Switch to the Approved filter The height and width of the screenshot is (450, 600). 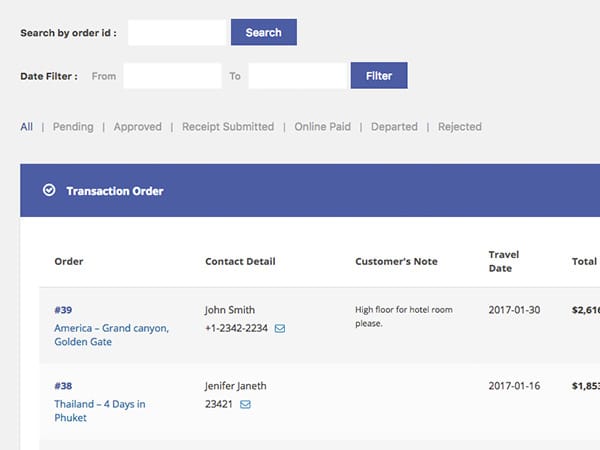pos(137,127)
